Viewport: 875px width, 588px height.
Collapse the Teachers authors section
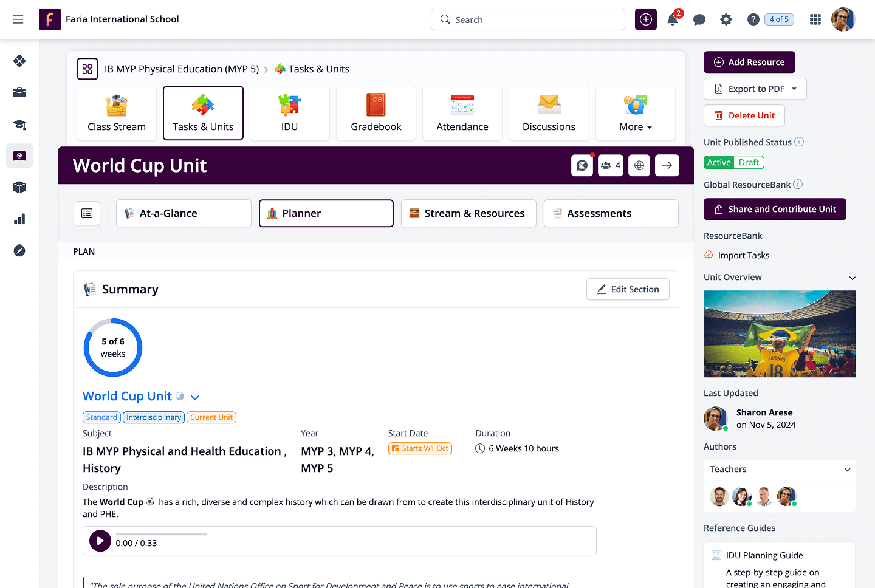847,470
